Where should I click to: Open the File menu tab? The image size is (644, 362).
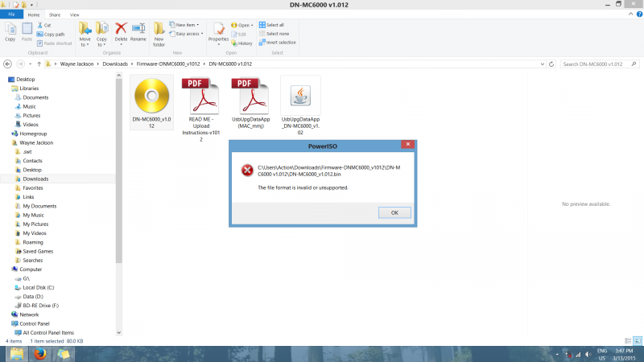coord(11,14)
